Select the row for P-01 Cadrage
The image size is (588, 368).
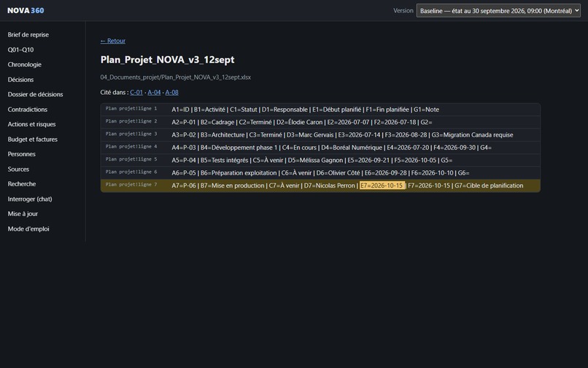[x=320, y=122]
